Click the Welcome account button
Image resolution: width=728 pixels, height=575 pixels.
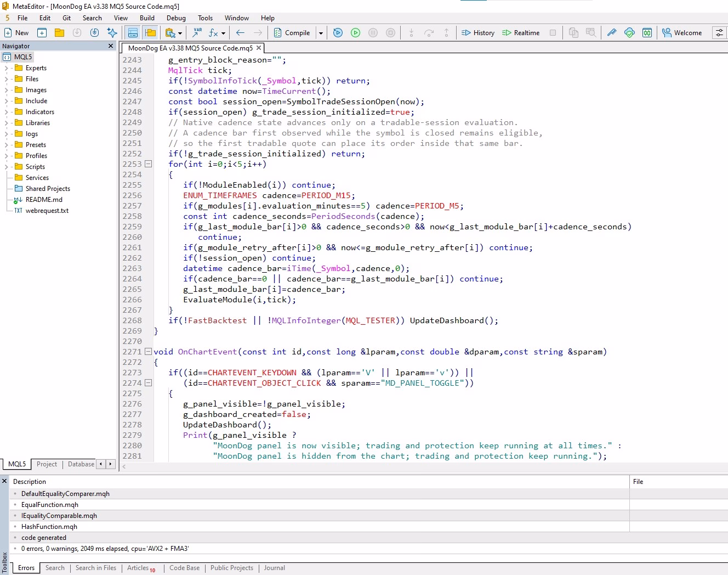[x=682, y=33]
